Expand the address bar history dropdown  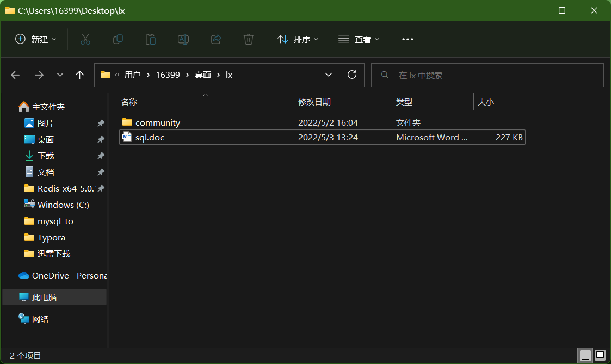(x=329, y=75)
